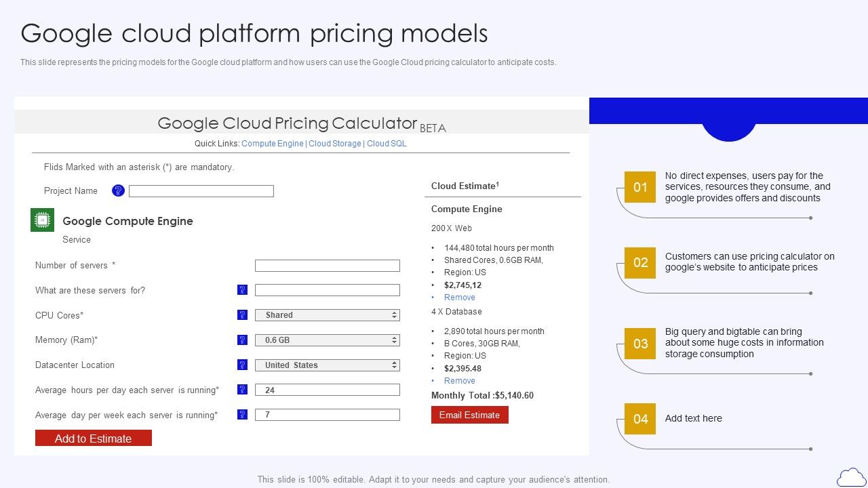Click the Google Cloud Pricing Calculator title
Screen dimensions: 868x488
point(288,123)
